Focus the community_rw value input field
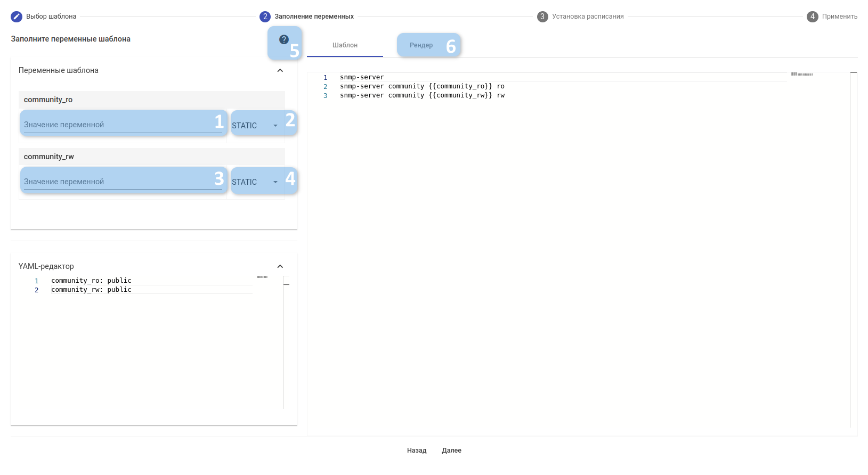Screen dimensions: 868x475 tap(123, 182)
